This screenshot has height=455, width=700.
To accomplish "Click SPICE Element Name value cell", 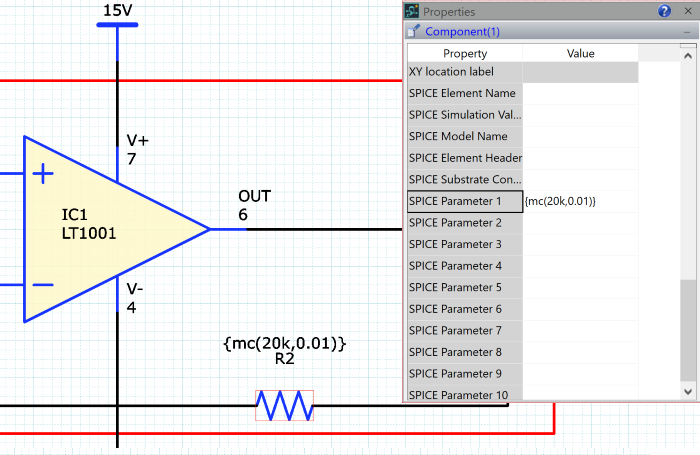I will tap(580, 93).
